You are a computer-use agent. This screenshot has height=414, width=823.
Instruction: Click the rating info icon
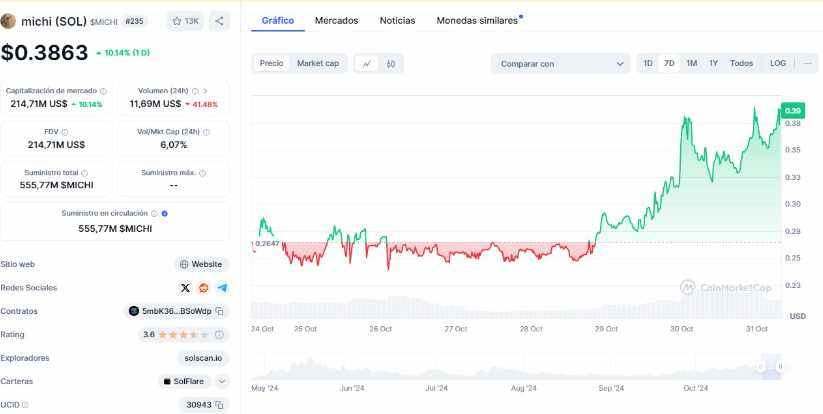pos(219,335)
